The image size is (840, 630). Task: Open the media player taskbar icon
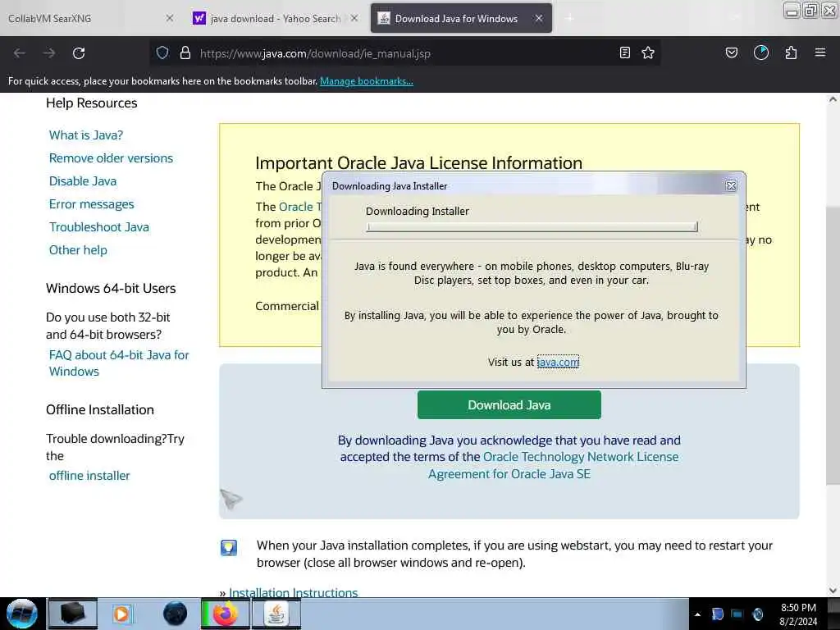[121, 614]
